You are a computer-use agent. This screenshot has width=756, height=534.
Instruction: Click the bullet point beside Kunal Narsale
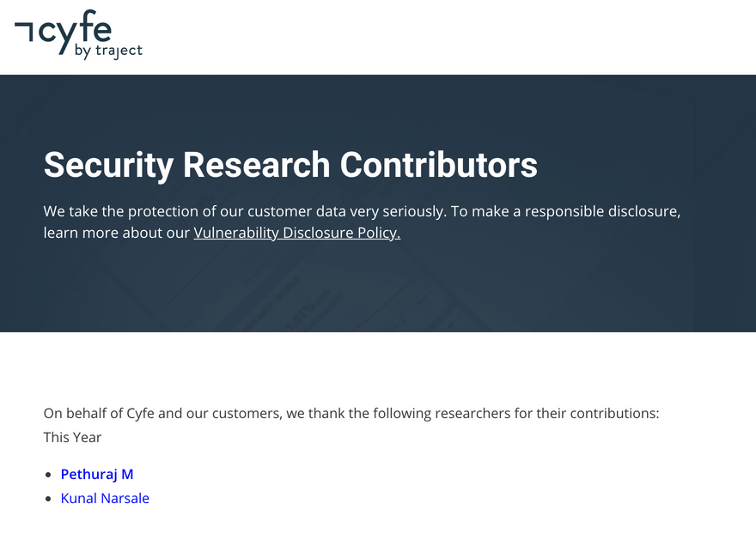[x=48, y=499]
